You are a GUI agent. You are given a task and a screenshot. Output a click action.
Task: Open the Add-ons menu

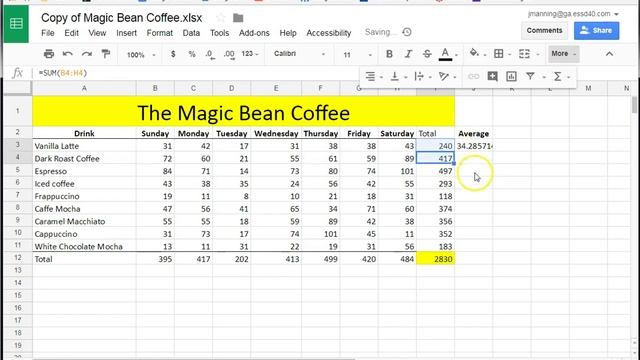coord(254,33)
